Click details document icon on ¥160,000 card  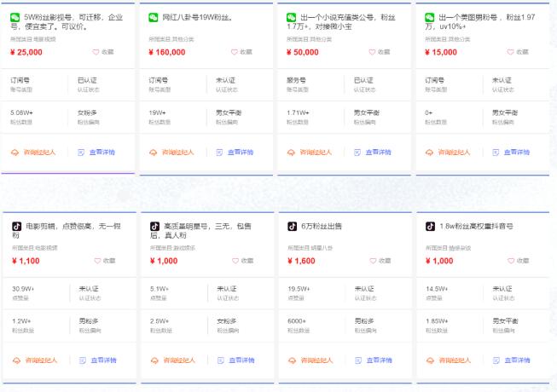[219, 153]
